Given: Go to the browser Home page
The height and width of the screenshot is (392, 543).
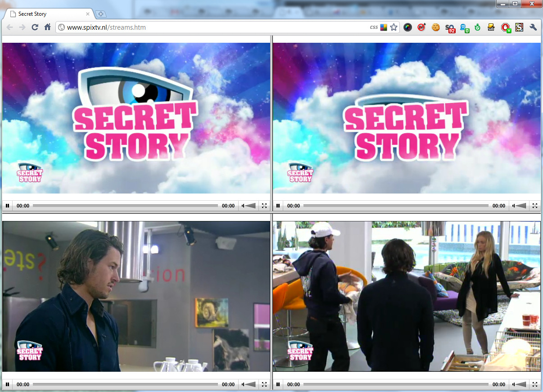Looking at the screenshot, I should point(47,27).
